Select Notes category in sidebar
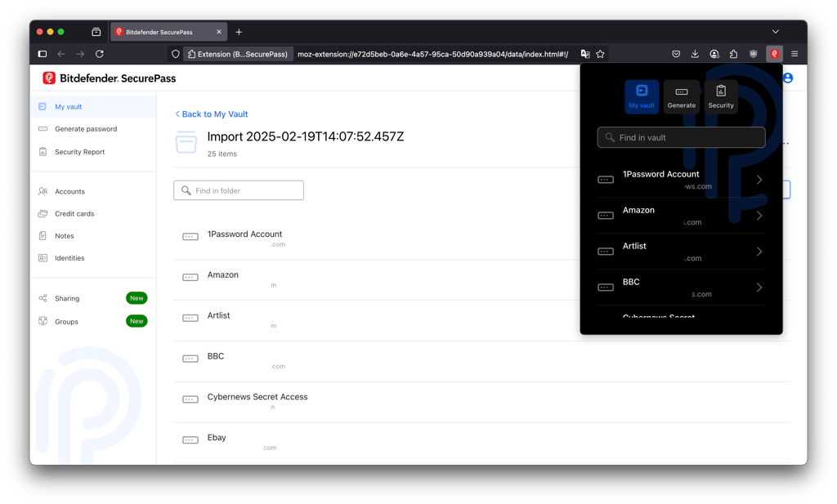837x504 pixels. coord(93,236)
